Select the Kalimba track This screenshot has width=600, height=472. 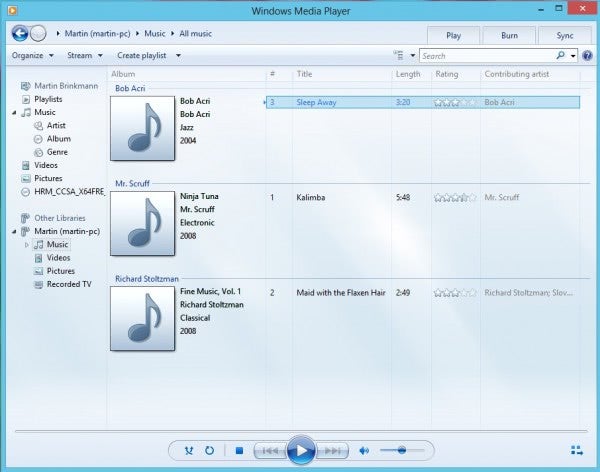[423, 198]
